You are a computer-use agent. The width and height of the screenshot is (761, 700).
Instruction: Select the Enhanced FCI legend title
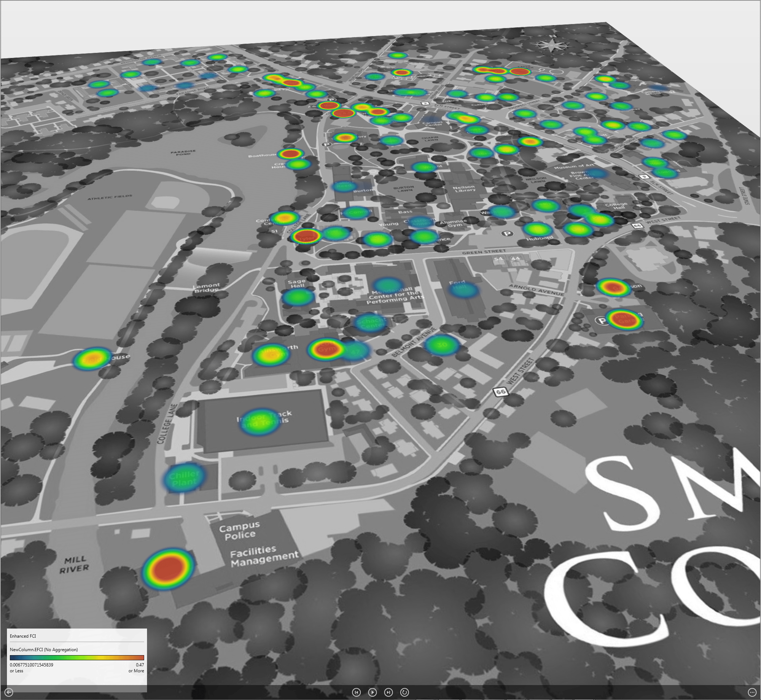point(23,636)
